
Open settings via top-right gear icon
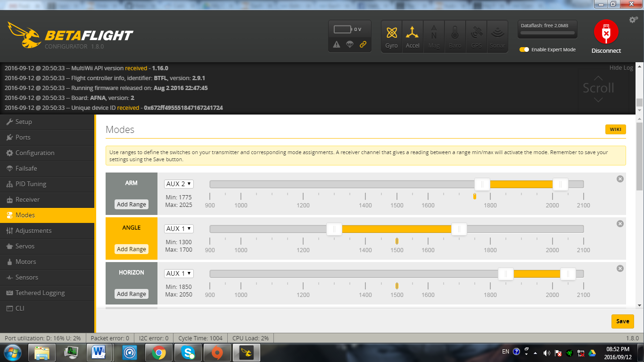pos(634,20)
